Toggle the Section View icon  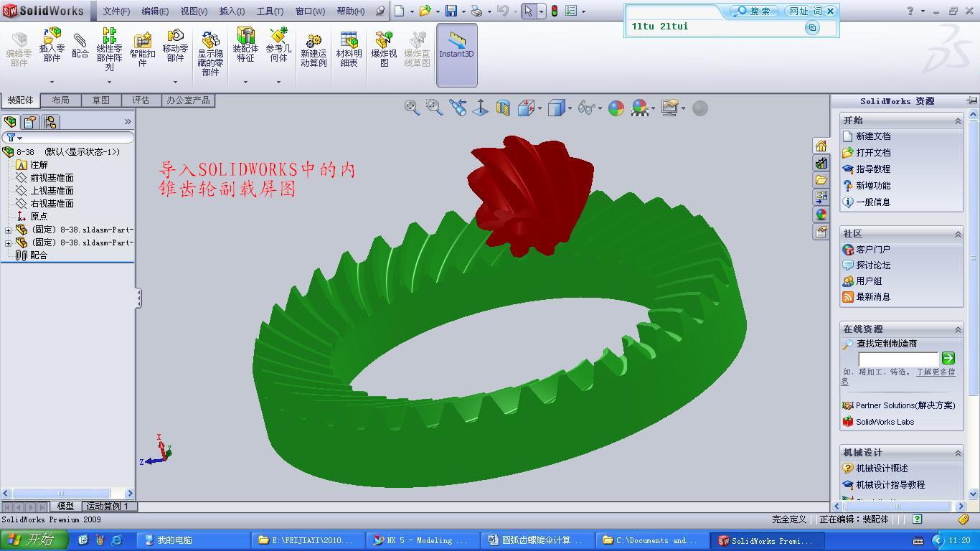pos(503,108)
